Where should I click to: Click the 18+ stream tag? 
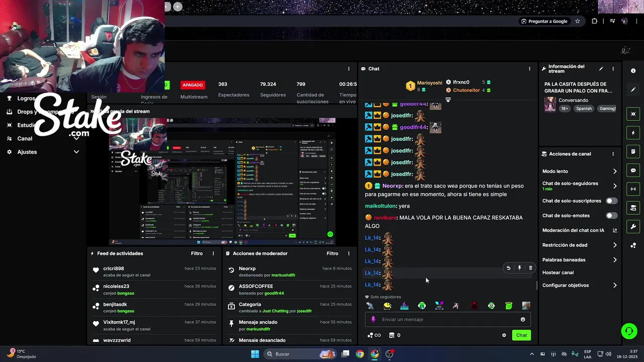point(565,109)
